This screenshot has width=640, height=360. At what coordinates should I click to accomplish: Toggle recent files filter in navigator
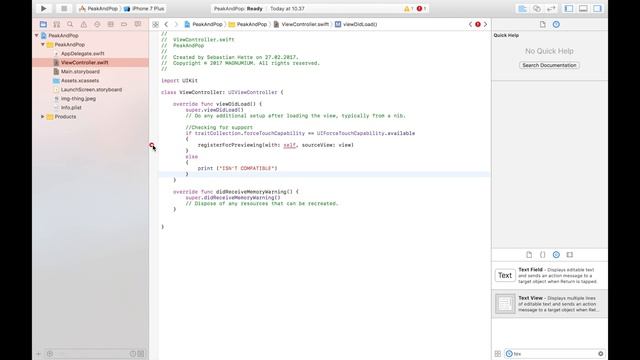[x=133, y=354]
